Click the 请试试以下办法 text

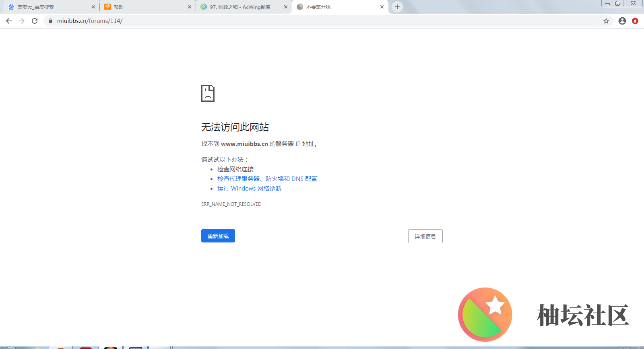225,160
